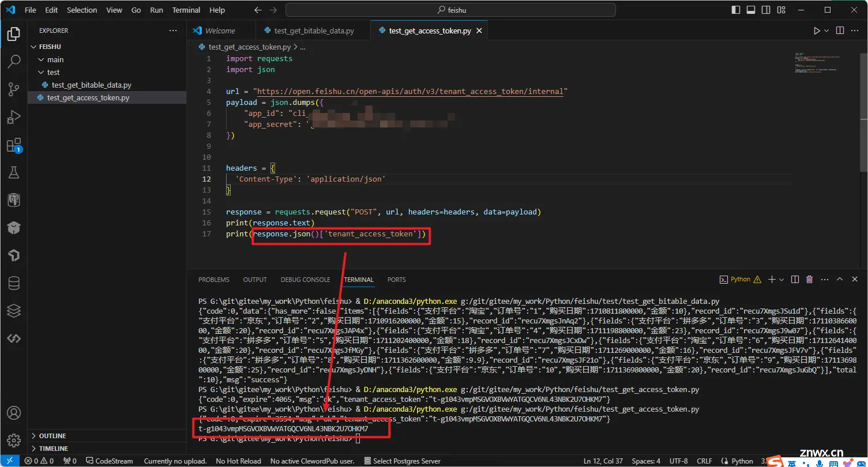Screen dimensions: 868x467
Task: Open the Explorer view in activity bar
Action: click(x=13, y=34)
